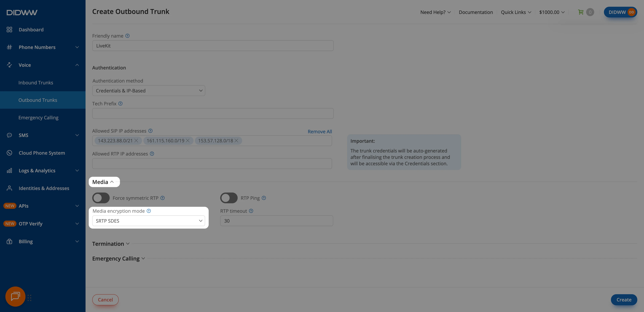Open the Need Help? dropdown
This screenshot has width=644, height=312.
click(x=436, y=12)
